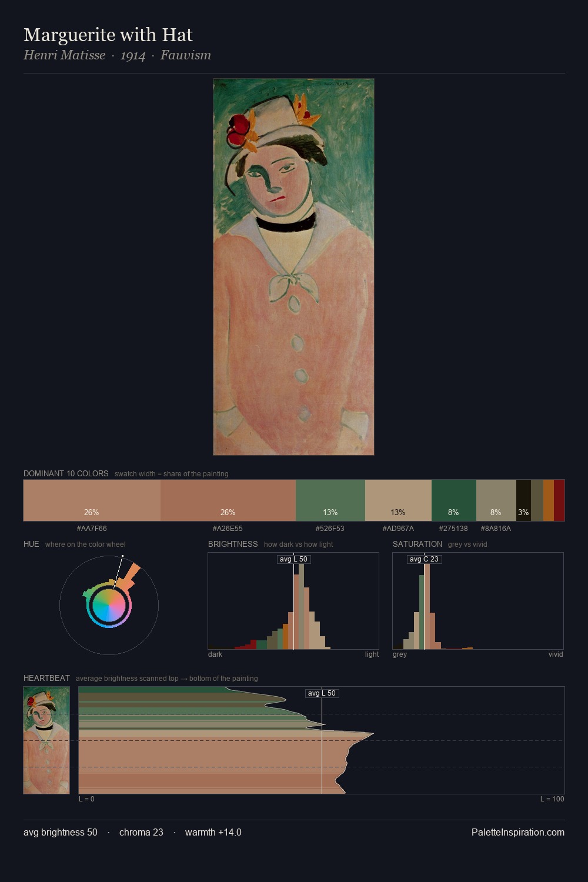This screenshot has width=588, height=882.
Task: Select the near-black 3% swatch
Action: (523, 500)
